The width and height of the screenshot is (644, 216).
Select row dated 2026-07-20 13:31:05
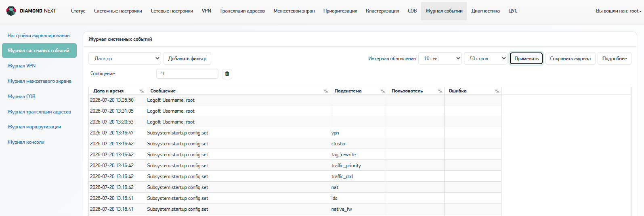pos(295,111)
